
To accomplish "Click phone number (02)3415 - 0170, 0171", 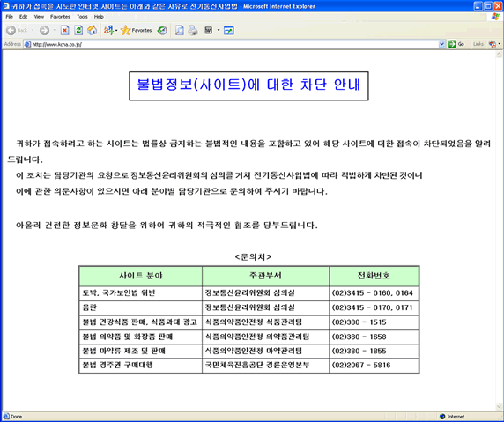I will coord(372,307).
